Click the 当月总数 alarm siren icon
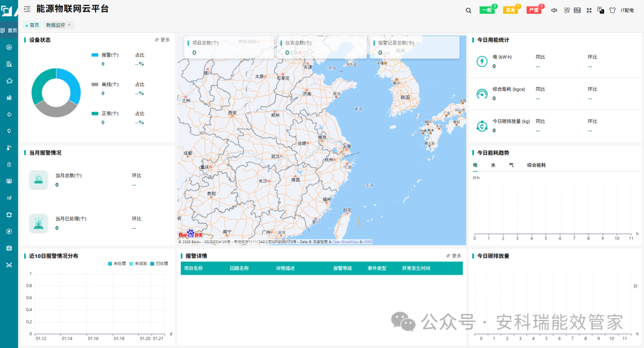 point(39,180)
